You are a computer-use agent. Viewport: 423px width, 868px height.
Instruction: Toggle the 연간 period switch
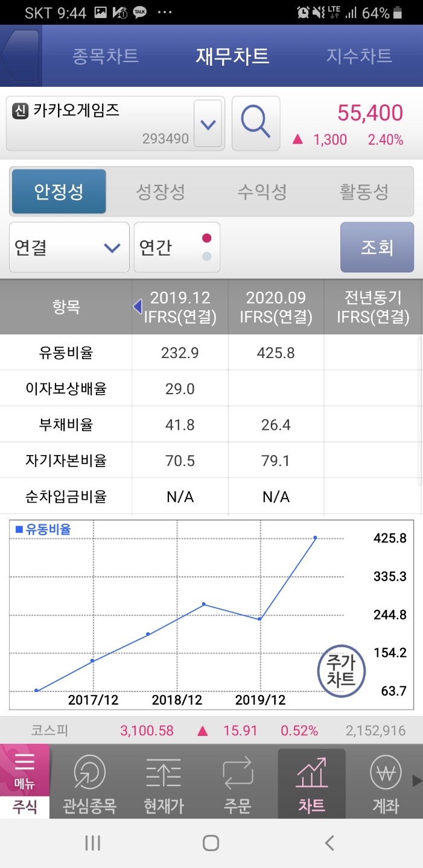coord(177,247)
